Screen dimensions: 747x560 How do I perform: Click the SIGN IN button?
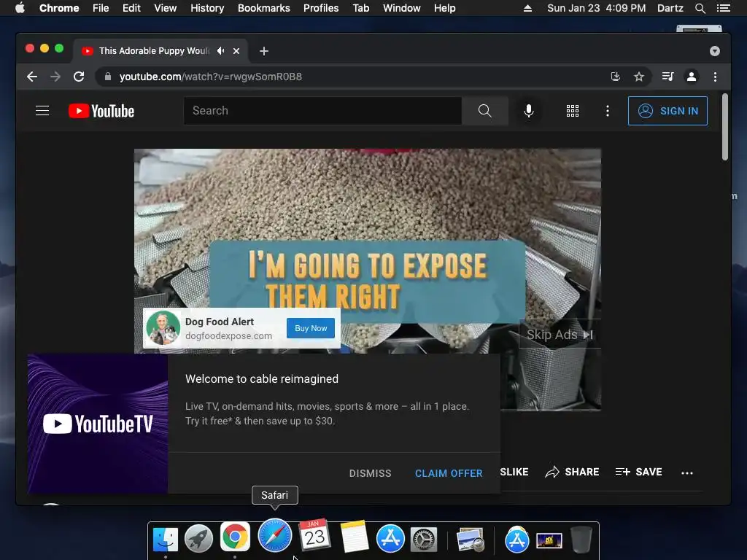click(667, 111)
